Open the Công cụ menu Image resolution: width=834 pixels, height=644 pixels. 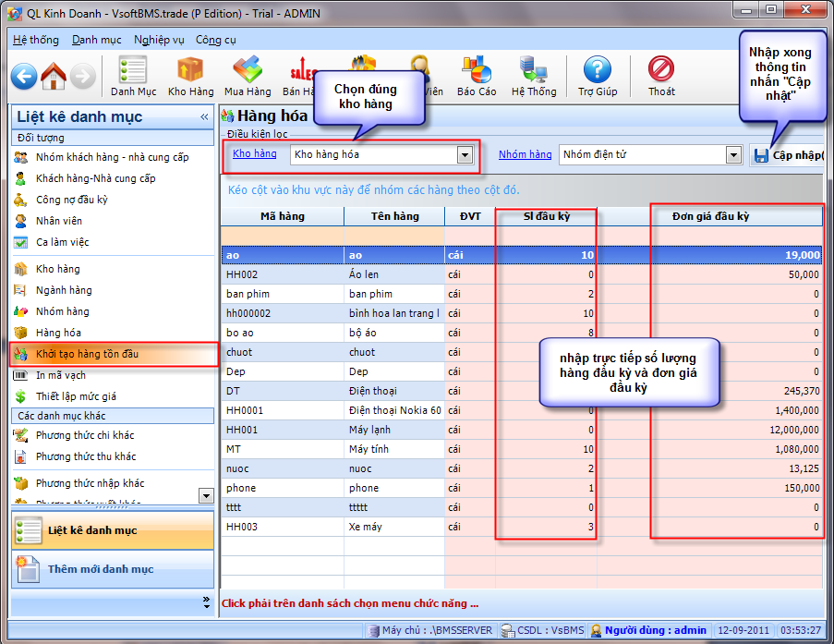[215, 40]
